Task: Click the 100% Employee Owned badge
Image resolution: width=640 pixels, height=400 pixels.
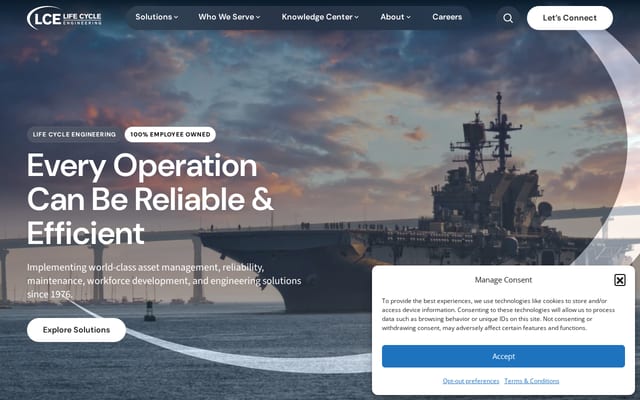Action: 170,134
